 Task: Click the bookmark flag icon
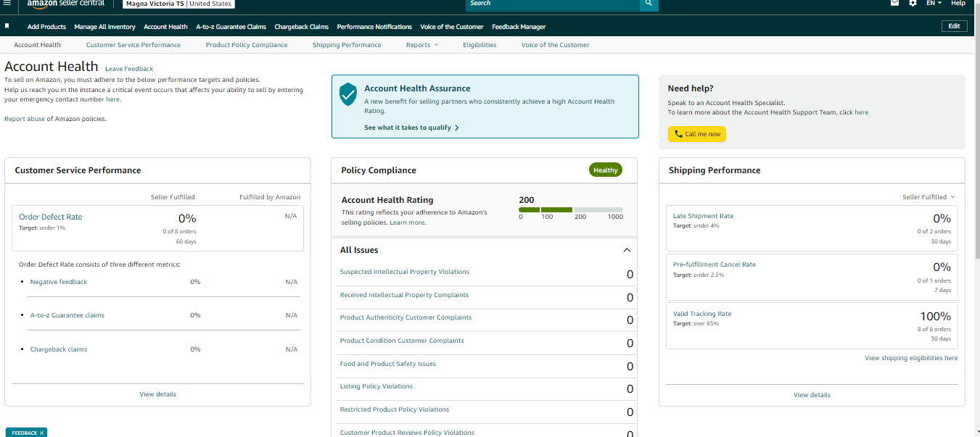click(7, 26)
